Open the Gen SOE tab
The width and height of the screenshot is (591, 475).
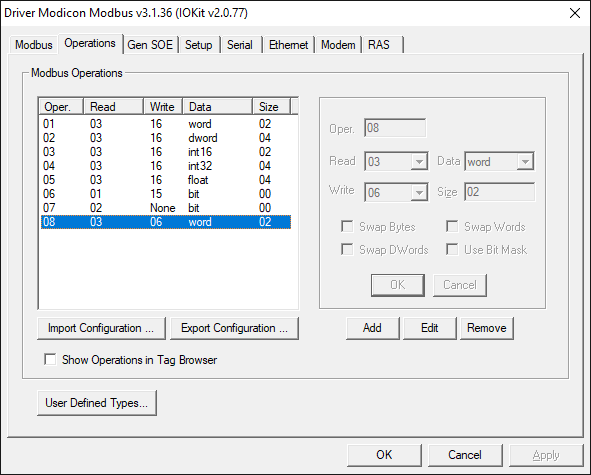tap(150, 45)
